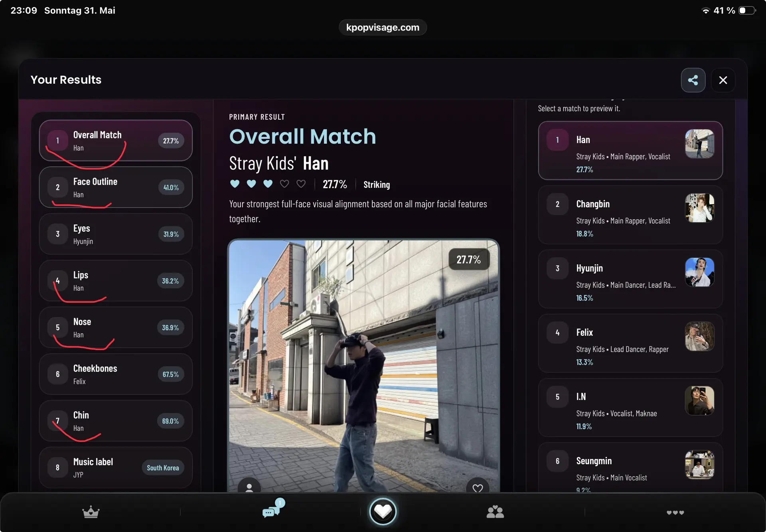Select the Overall Match result row

(x=116, y=140)
